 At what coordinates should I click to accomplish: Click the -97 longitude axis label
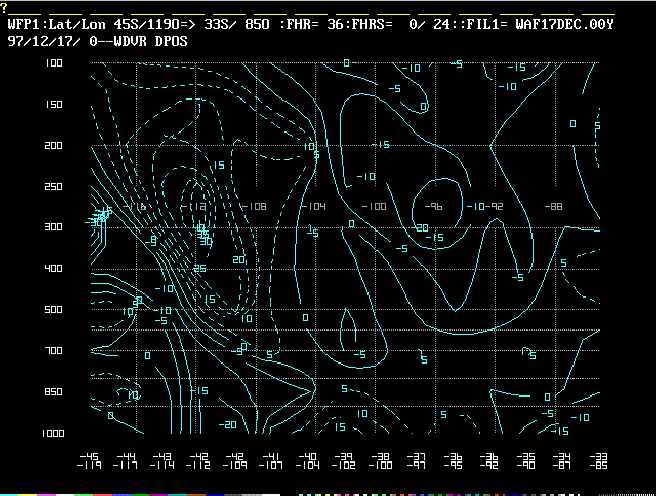[417, 465]
